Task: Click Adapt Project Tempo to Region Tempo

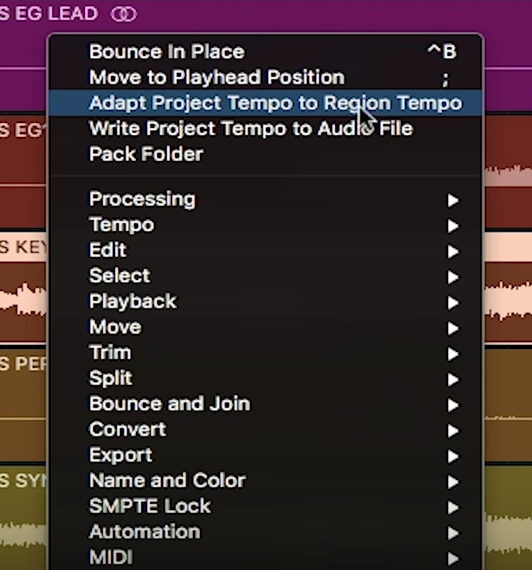Action: 265,103
